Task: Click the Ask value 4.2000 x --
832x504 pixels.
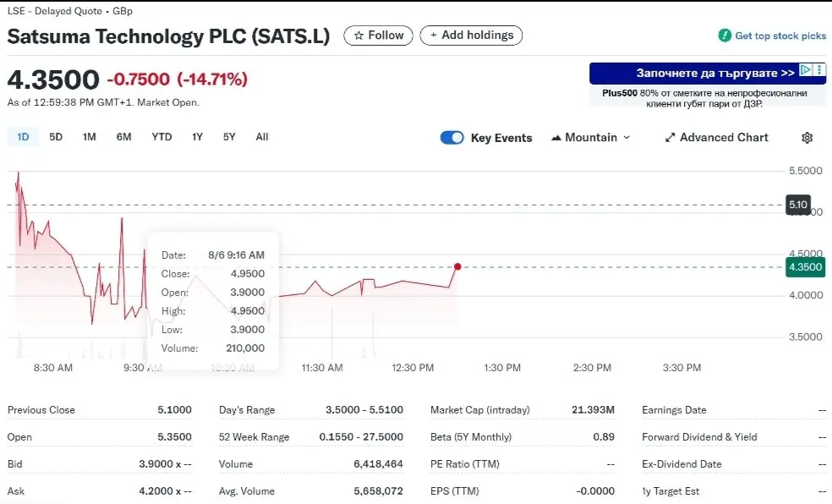Action: pyautogui.click(x=165, y=490)
